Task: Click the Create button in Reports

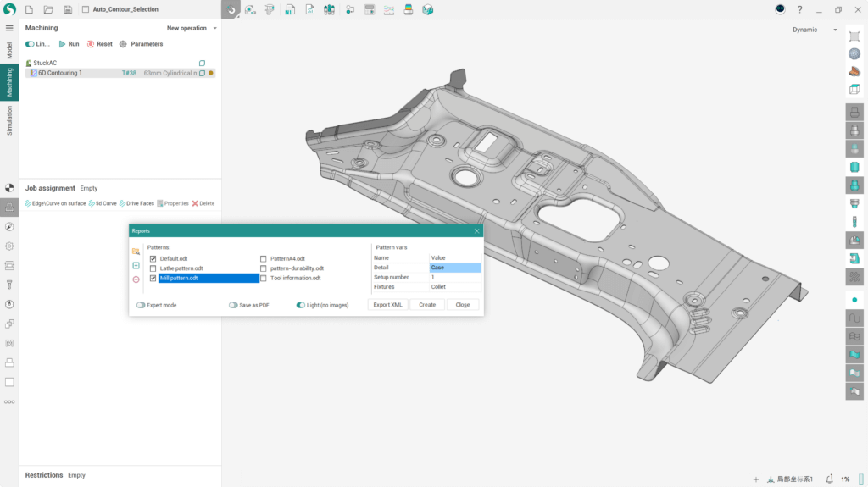Action: 427,305
